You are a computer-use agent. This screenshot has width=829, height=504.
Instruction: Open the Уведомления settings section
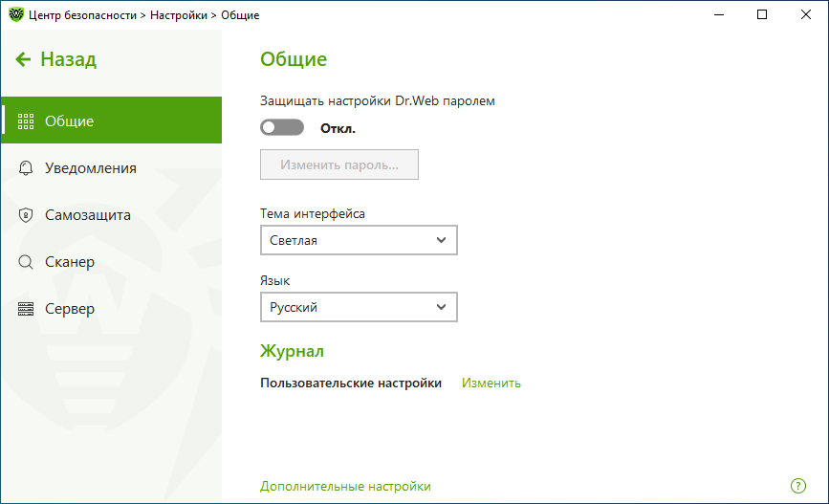click(112, 167)
